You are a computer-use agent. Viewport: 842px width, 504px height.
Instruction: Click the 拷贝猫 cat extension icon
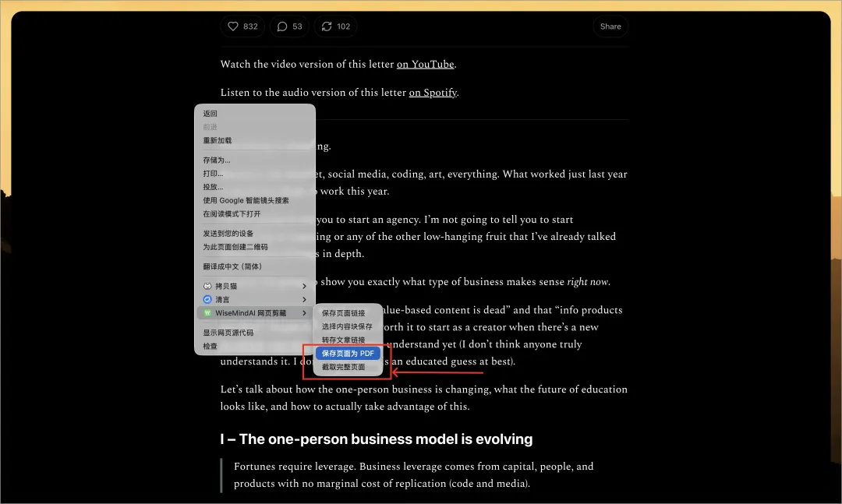207,287
